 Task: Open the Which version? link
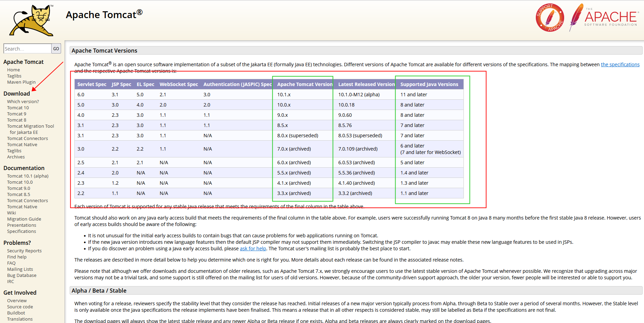point(23,101)
